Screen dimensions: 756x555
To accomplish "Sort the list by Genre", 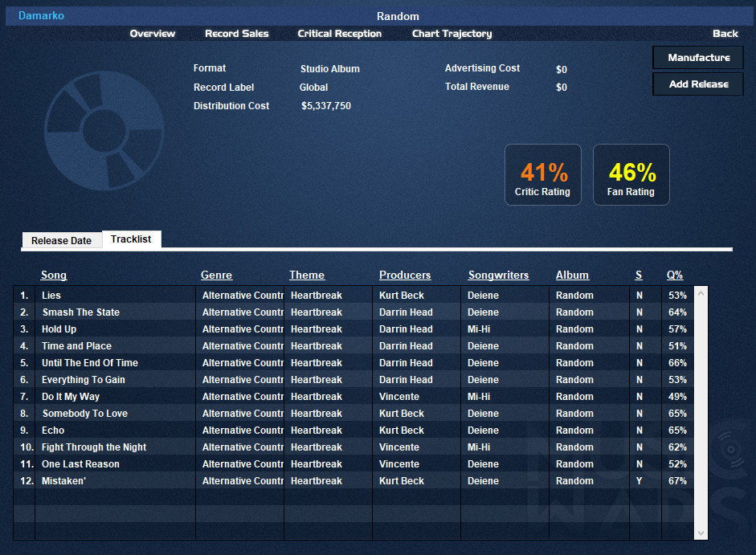I will pos(216,275).
